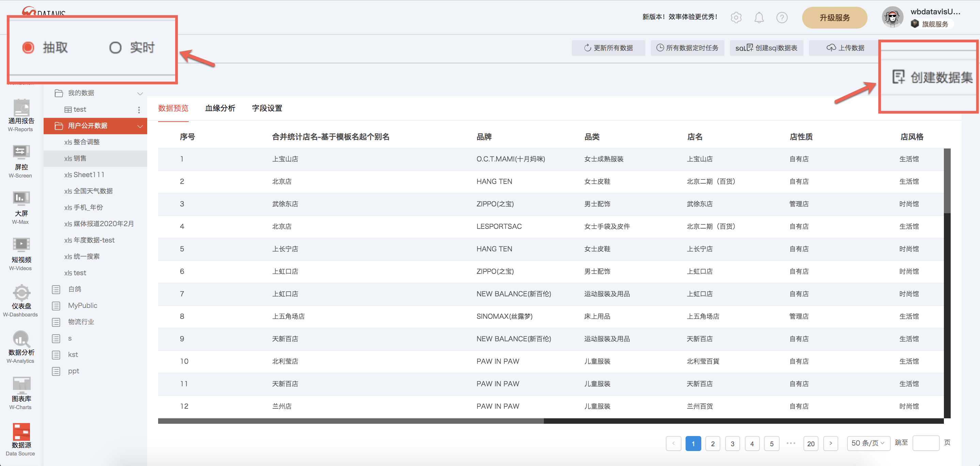
Task: Click the user avatar picture
Action: (x=892, y=17)
